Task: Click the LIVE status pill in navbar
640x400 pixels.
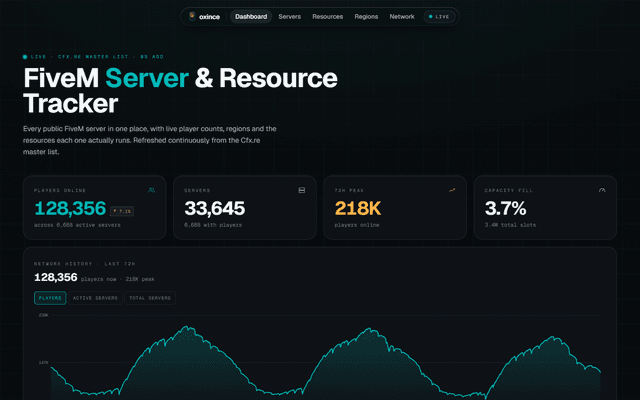Action: [439, 17]
